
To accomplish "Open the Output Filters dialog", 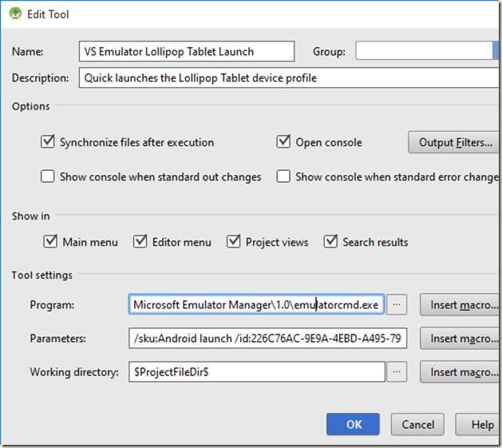I will [x=454, y=142].
